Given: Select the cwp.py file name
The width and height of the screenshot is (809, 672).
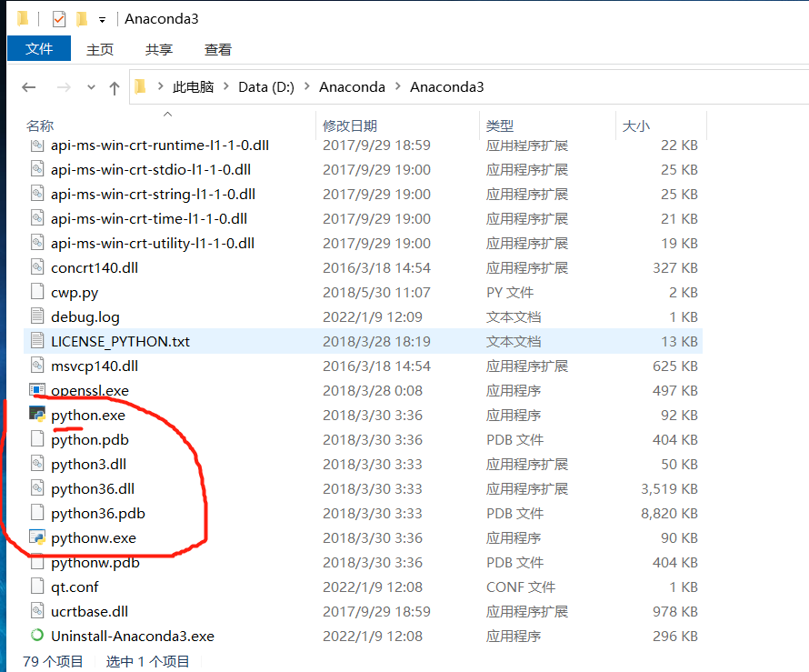Looking at the screenshot, I should [x=75, y=293].
